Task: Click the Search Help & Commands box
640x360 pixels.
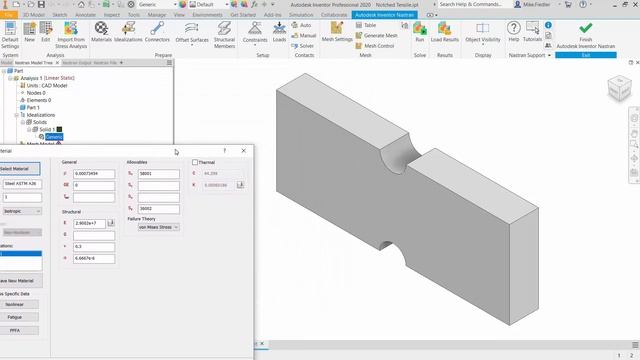Action: (471, 4)
